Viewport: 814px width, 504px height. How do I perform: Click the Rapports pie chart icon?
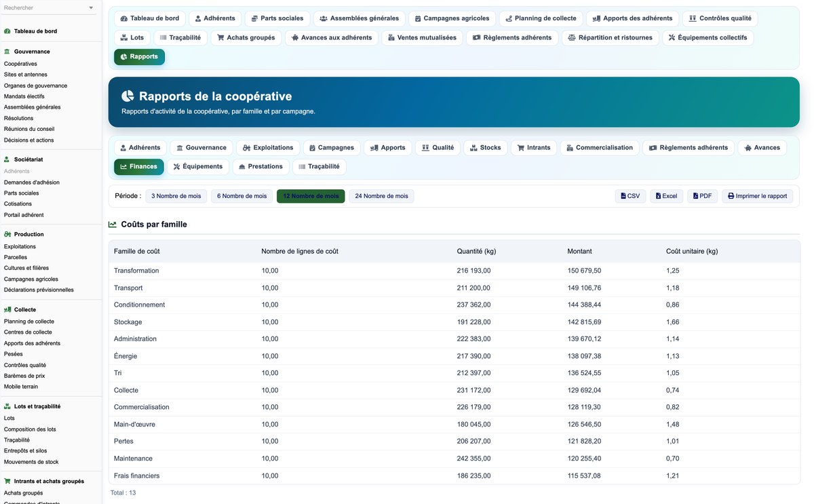(x=123, y=57)
